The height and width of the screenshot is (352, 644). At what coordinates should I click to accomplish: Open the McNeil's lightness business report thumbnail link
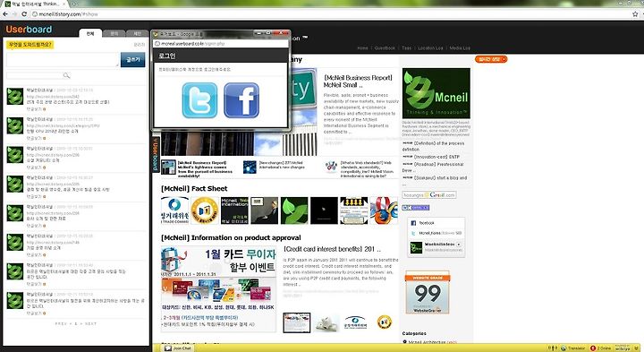coord(168,167)
